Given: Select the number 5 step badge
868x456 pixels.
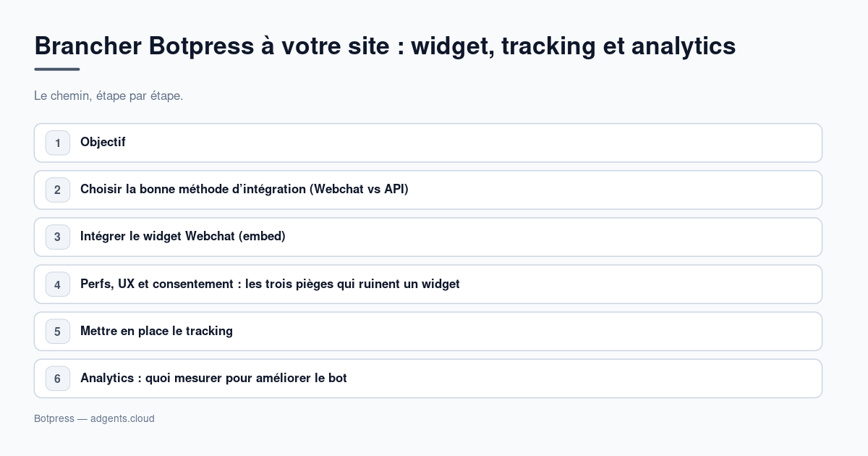Looking at the screenshot, I should [x=58, y=332].
